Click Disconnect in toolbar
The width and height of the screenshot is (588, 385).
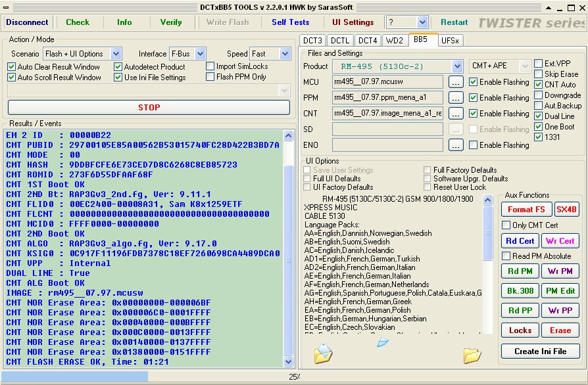[x=27, y=22]
